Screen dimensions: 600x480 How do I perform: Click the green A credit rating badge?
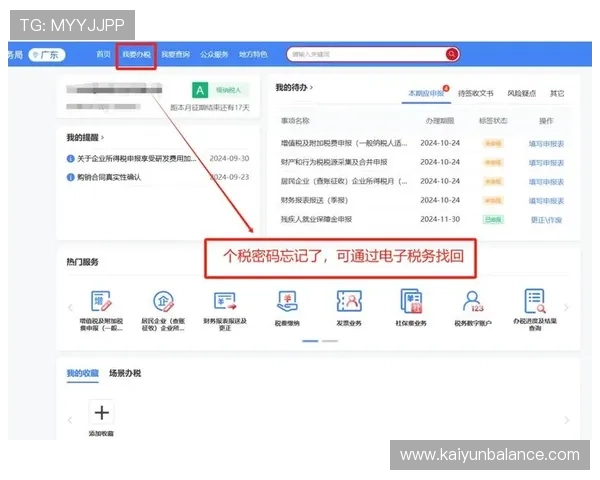point(200,90)
